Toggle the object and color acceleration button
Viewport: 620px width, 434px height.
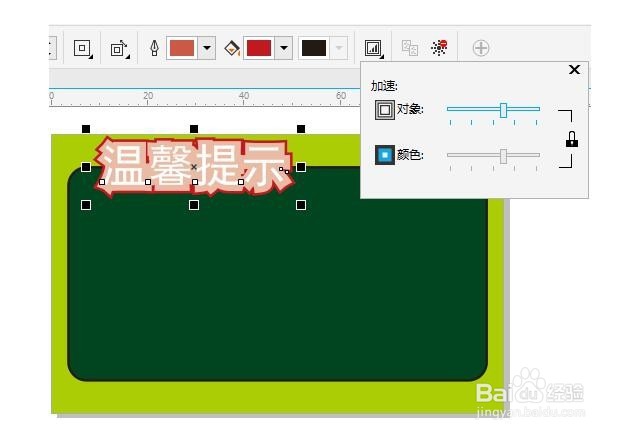374,49
